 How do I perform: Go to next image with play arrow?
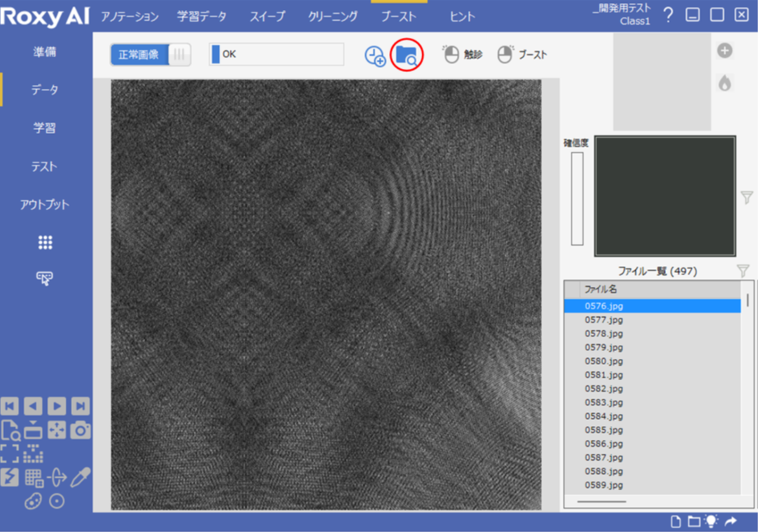click(x=56, y=407)
